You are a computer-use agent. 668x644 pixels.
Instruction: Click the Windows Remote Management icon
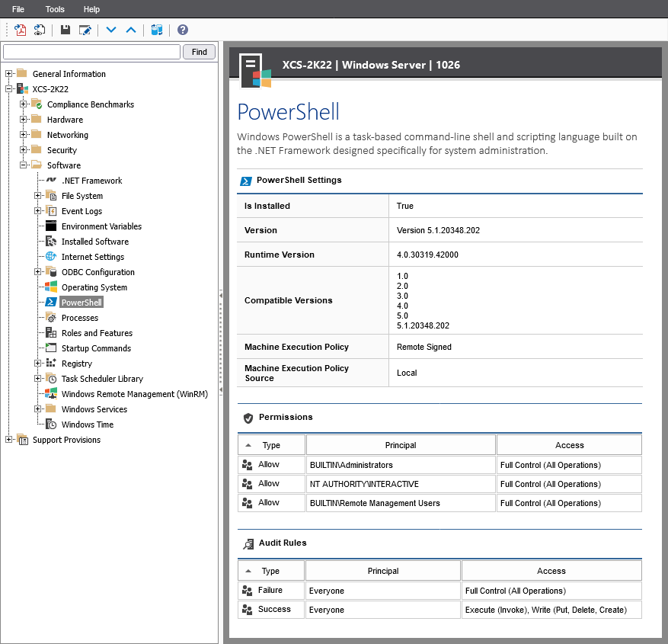[51, 393]
